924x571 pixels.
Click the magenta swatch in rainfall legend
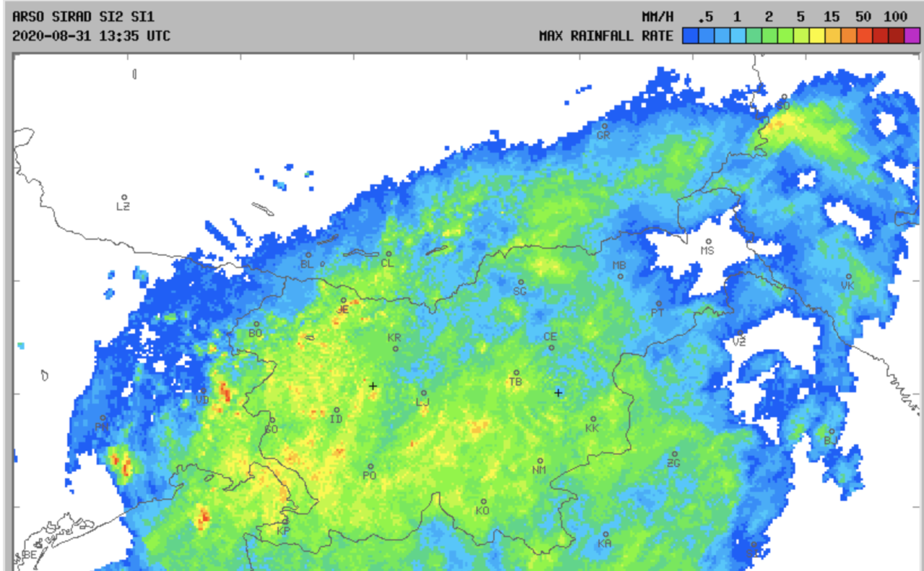click(912, 35)
